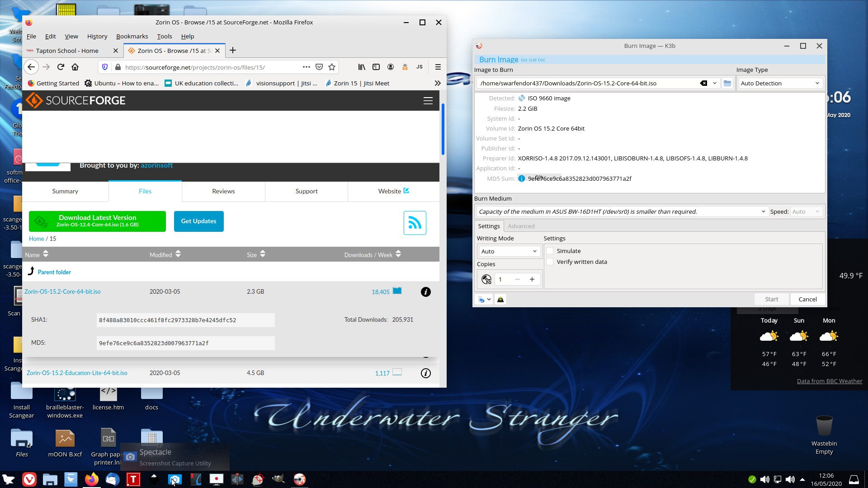
Task: Toggle the bookmarks star icon in Firefox
Action: [x=332, y=67]
